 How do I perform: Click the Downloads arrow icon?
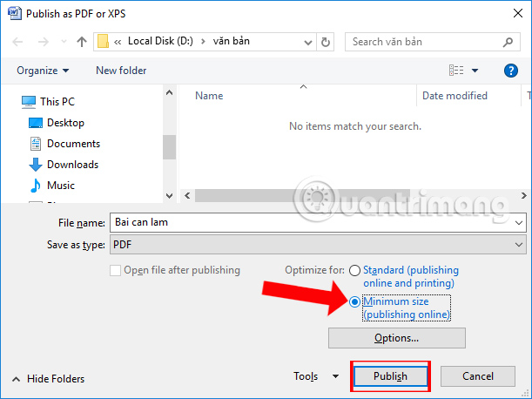pos(36,165)
